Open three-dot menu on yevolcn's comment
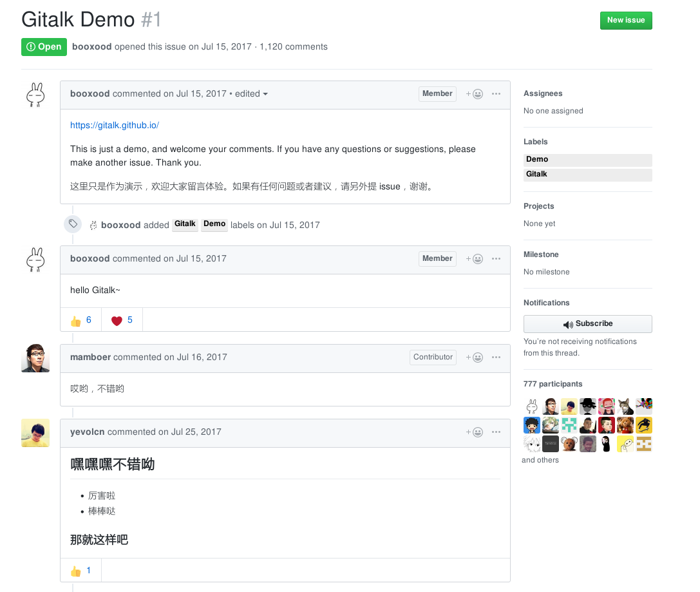Image resolution: width=700 pixels, height=592 pixels. click(x=496, y=432)
